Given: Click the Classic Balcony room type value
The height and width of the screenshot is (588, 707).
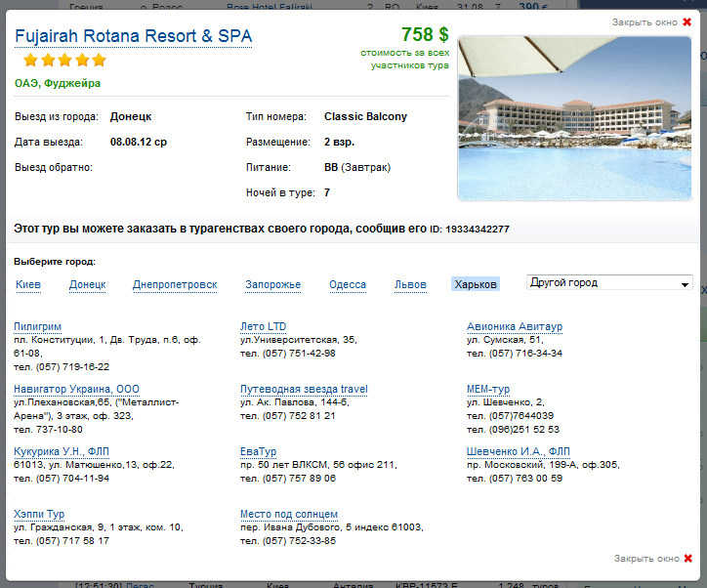Looking at the screenshot, I should [365, 117].
